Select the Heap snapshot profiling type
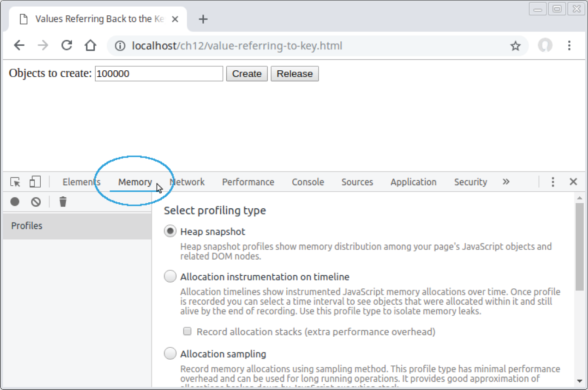 (x=170, y=231)
